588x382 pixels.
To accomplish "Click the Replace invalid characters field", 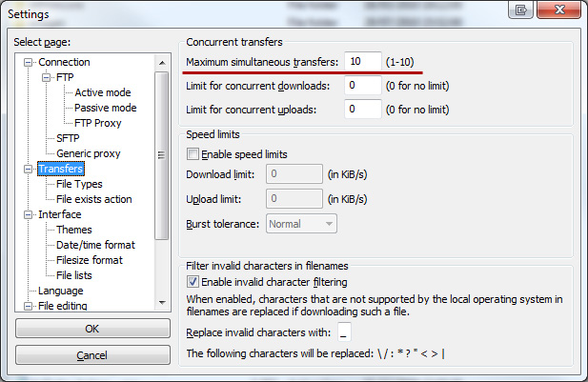I will [344, 332].
